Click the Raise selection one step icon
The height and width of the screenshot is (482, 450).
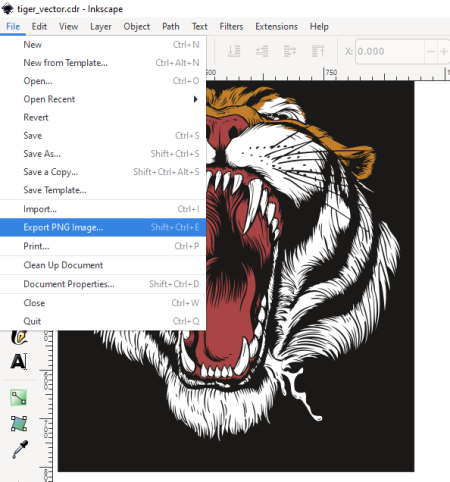290,51
